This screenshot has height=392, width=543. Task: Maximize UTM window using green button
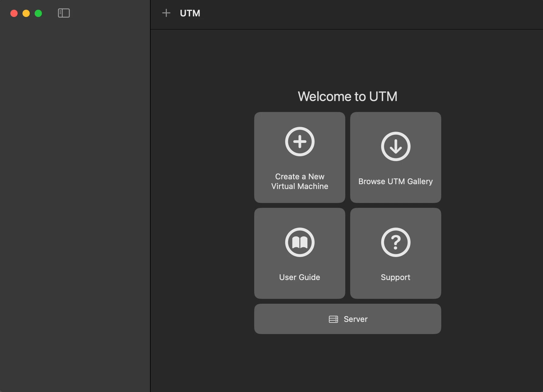tap(38, 13)
